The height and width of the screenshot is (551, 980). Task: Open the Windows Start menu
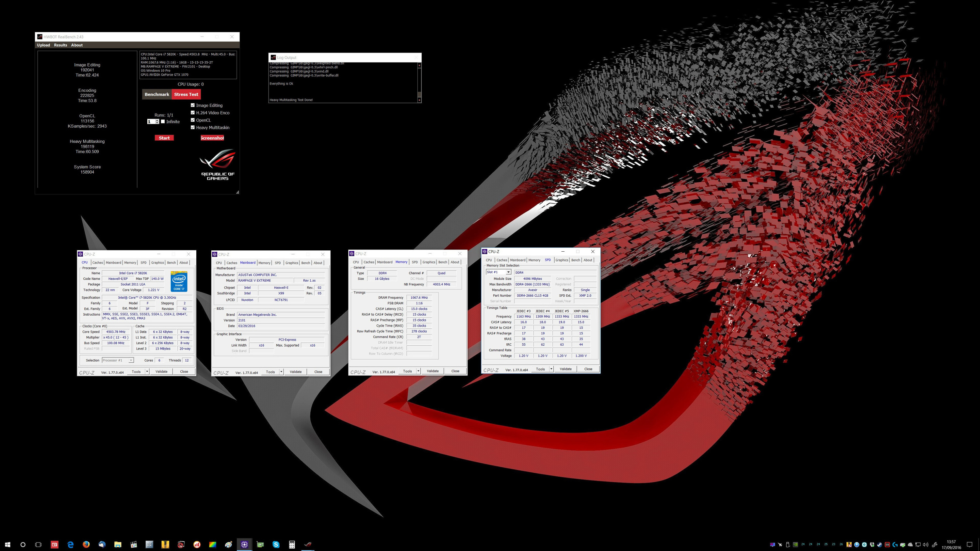(8, 544)
